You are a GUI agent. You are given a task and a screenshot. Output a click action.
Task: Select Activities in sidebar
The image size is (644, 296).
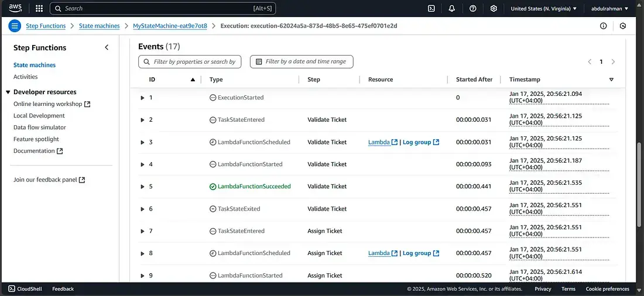coord(25,77)
